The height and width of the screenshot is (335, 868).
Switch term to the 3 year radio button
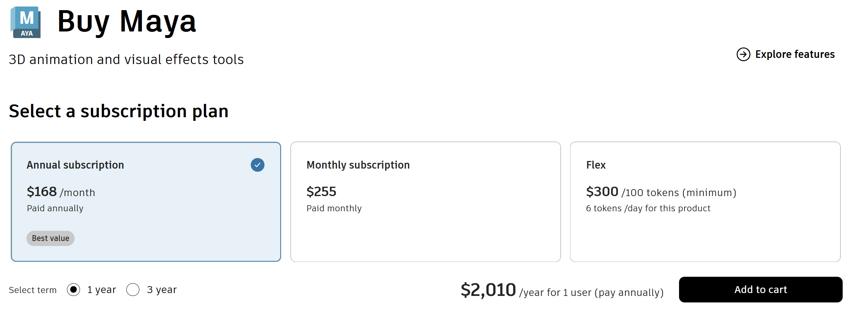pyautogui.click(x=133, y=290)
